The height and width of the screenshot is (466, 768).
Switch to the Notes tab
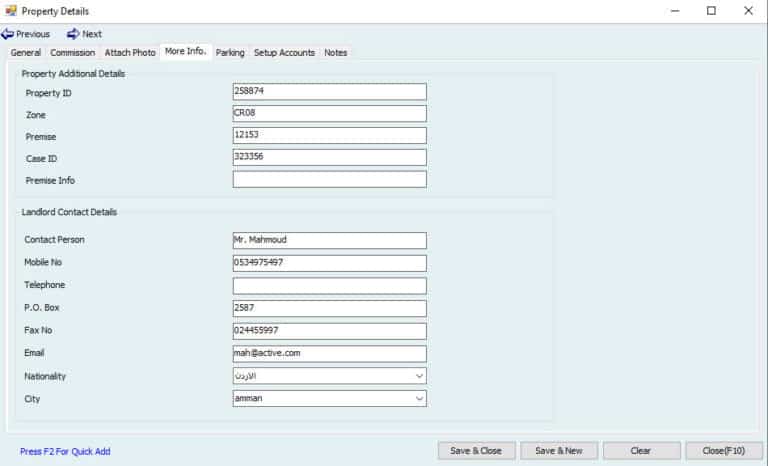coord(336,53)
